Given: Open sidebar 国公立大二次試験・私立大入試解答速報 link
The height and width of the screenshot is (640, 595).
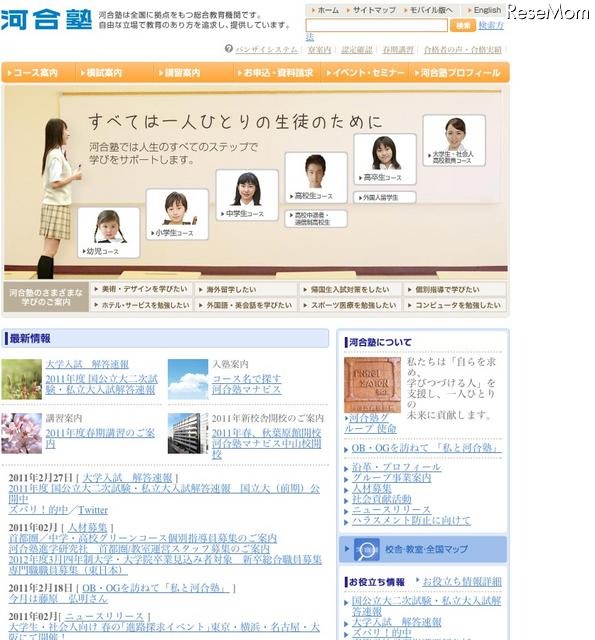Looking at the screenshot, I should click(426, 606).
